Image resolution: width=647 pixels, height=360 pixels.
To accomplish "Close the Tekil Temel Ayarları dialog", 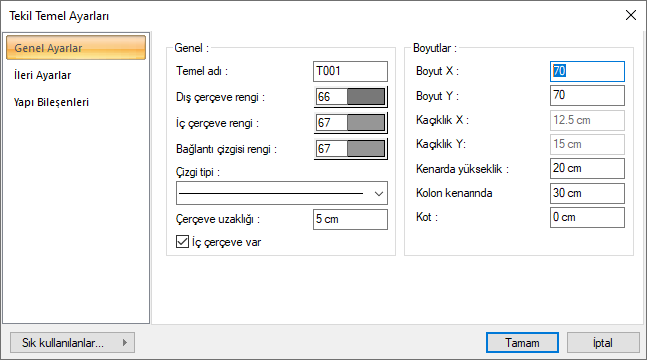I will [x=630, y=15].
